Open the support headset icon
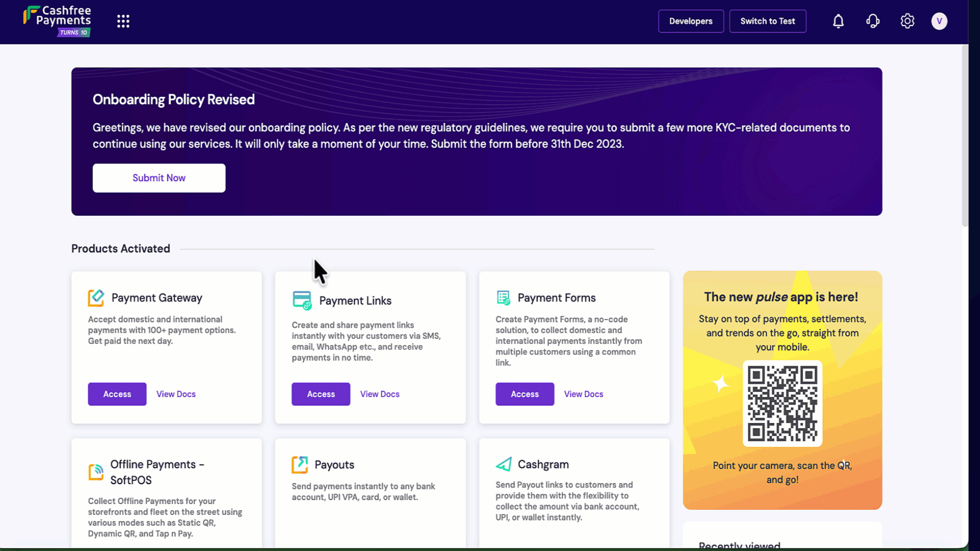Viewport: 980px width, 551px height. [873, 21]
